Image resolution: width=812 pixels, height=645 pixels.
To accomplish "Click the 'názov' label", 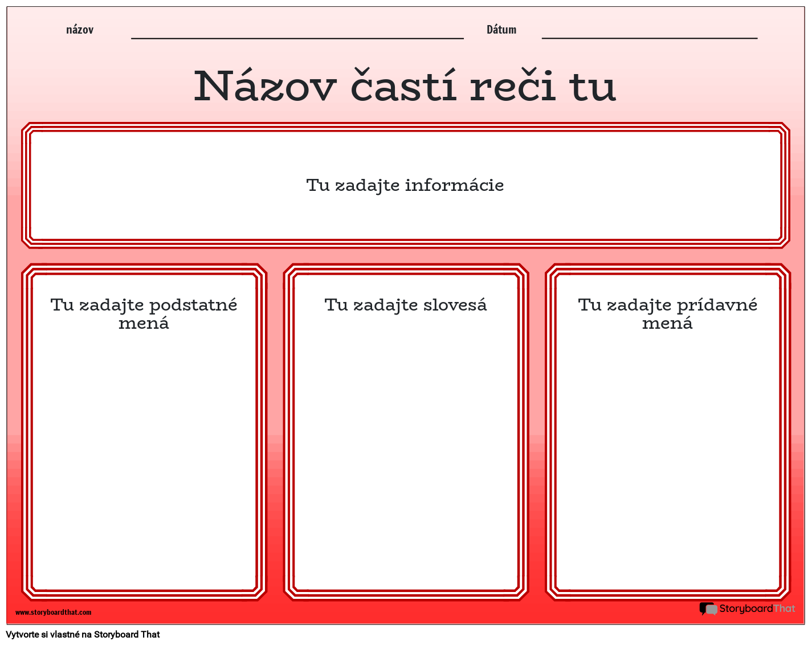I will [x=80, y=30].
